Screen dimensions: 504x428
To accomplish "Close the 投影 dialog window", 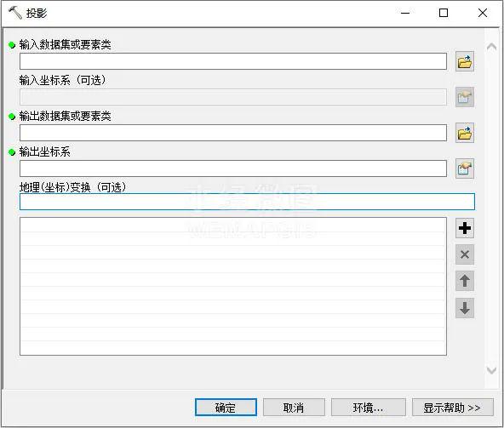I will pos(483,13).
